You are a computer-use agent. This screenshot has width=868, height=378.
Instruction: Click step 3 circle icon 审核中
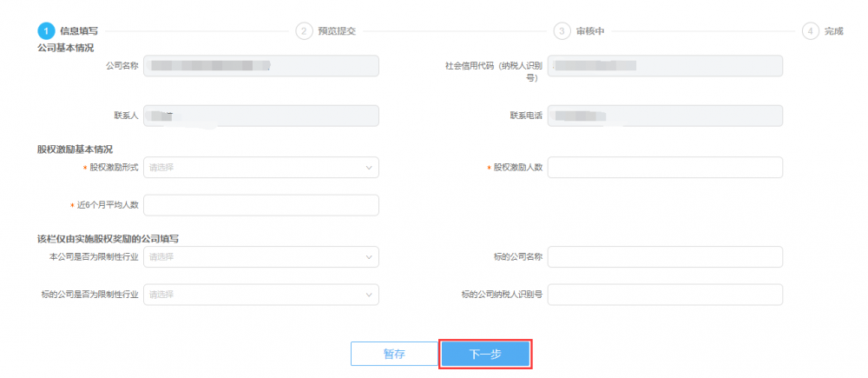(562, 30)
